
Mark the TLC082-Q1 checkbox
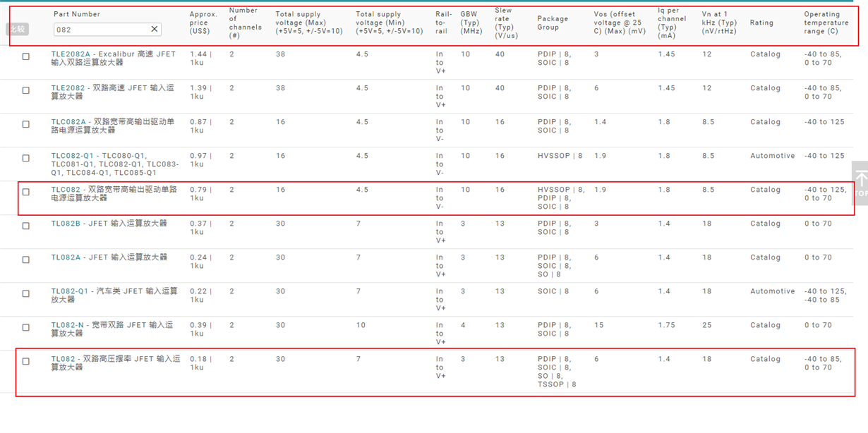tap(26, 158)
